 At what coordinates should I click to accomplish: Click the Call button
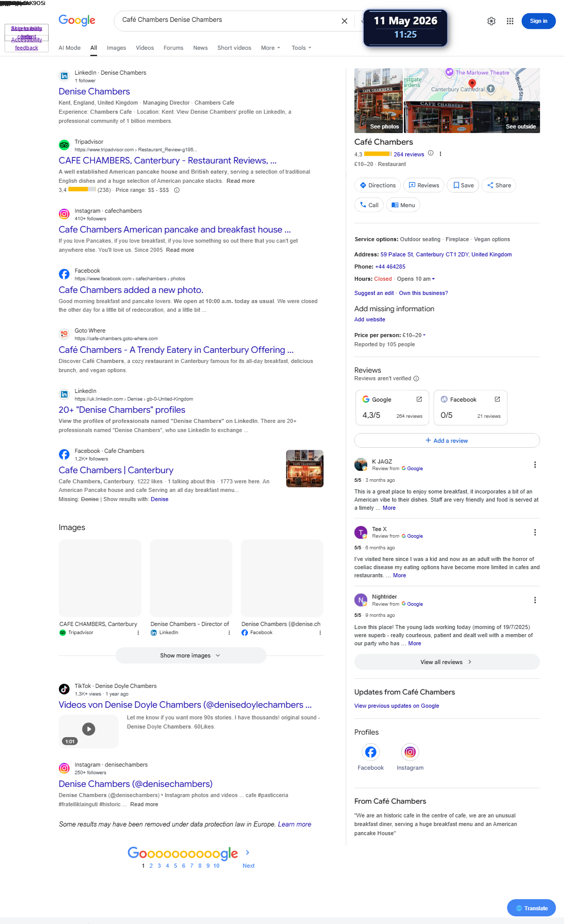[369, 205]
